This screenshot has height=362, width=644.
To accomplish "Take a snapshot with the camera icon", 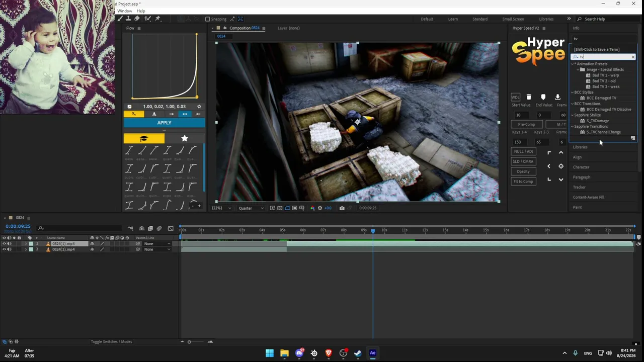I will (342, 208).
